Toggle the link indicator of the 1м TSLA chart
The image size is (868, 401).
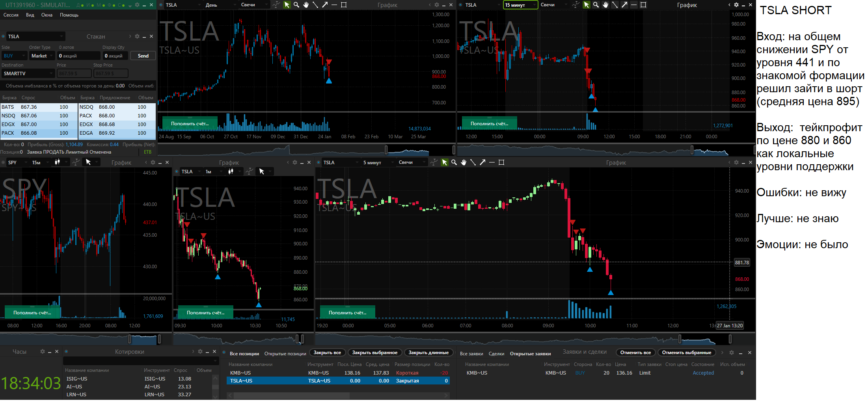177,171
